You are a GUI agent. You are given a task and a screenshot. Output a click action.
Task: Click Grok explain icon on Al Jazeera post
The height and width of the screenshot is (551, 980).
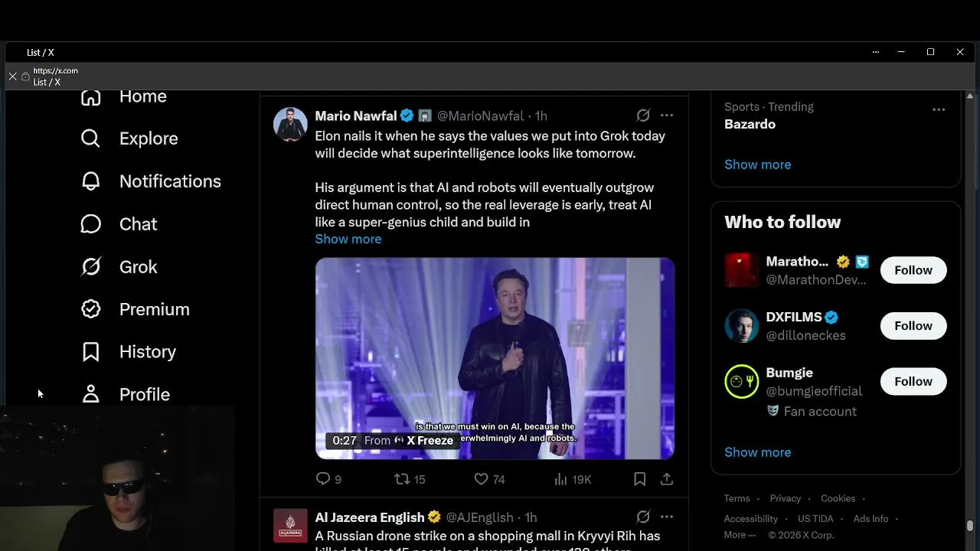(643, 517)
